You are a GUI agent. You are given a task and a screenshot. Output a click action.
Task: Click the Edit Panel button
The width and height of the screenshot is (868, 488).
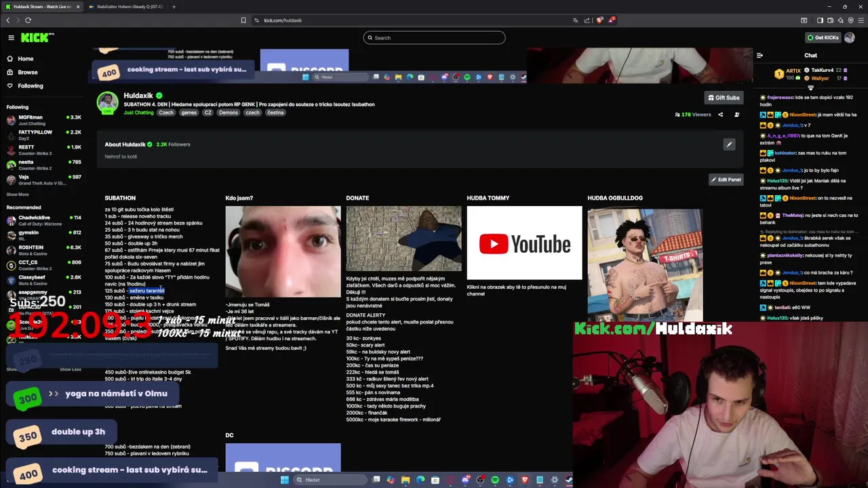[x=726, y=180]
